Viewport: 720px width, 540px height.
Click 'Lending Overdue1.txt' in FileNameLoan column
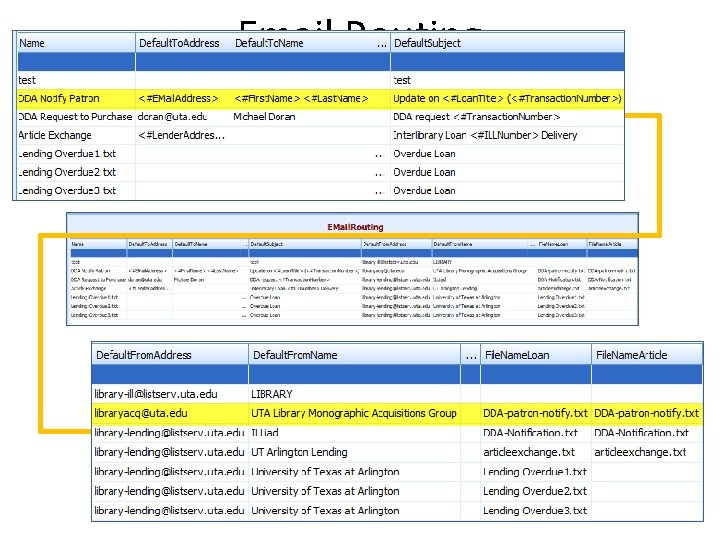[x=535, y=472]
